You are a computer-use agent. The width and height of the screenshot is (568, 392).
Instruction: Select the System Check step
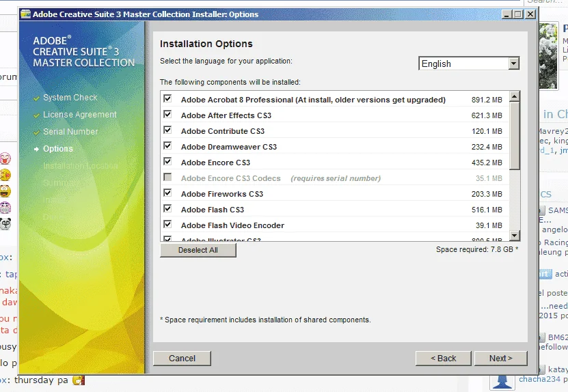tap(70, 98)
